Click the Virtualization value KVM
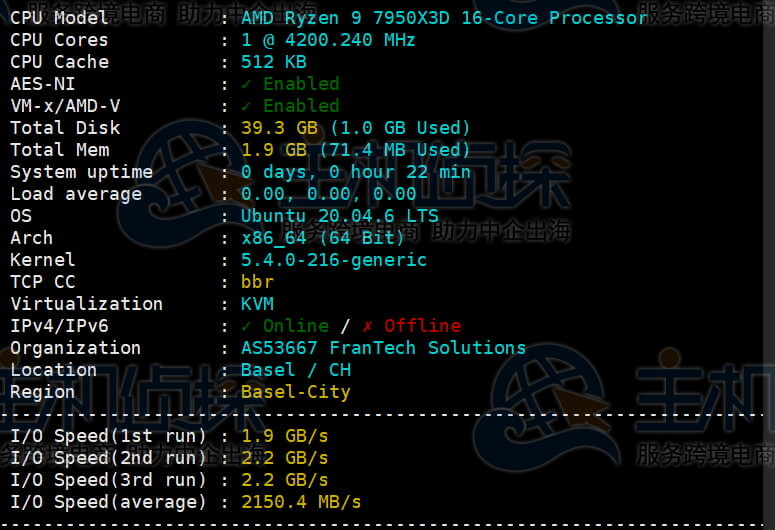The image size is (775, 530). click(x=257, y=304)
